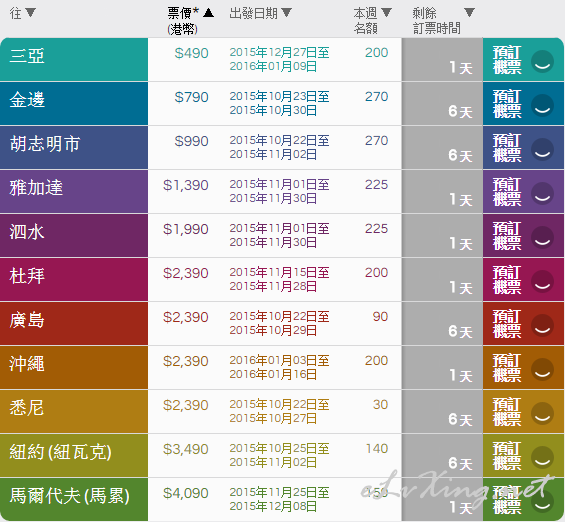
Task: Sort by remaining booking time 剩餘訂票時間 arrow
Action: (x=469, y=13)
